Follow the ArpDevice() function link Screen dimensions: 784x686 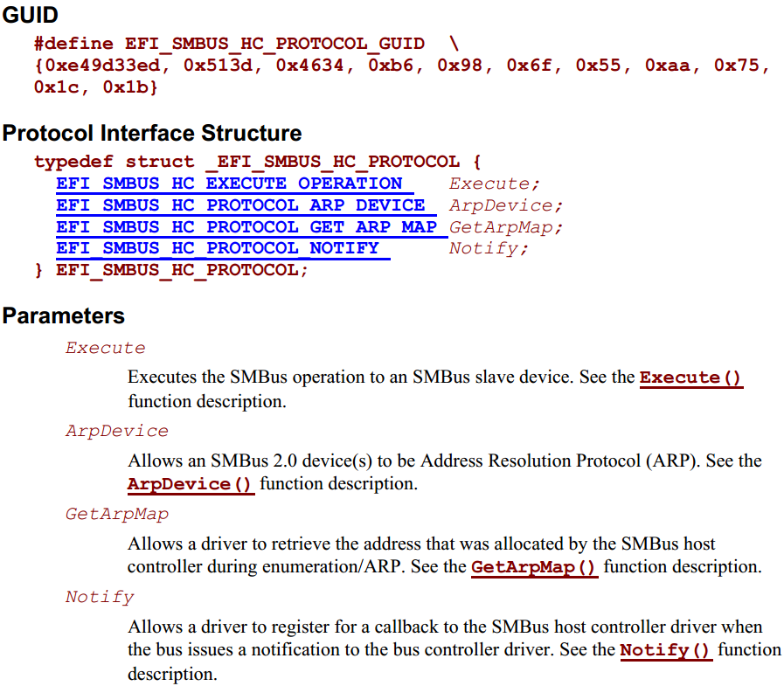tap(191, 484)
